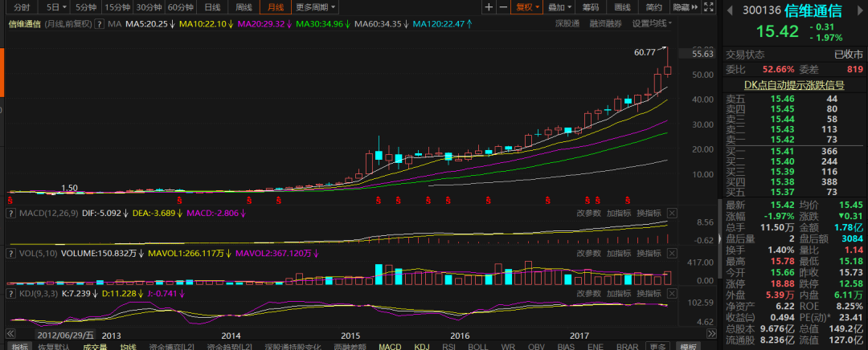
Task: Zoom out the chart with minus icon
Action: tap(502, 7)
